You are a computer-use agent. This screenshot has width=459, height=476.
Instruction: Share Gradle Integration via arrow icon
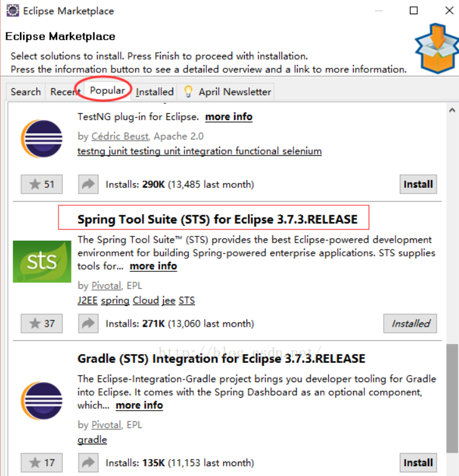click(88, 463)
